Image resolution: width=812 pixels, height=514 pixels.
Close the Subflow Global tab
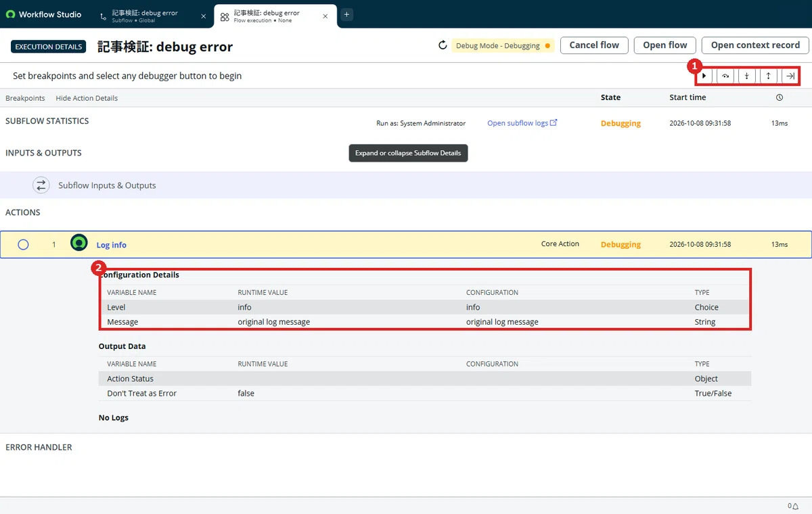[x=203, y=16]
